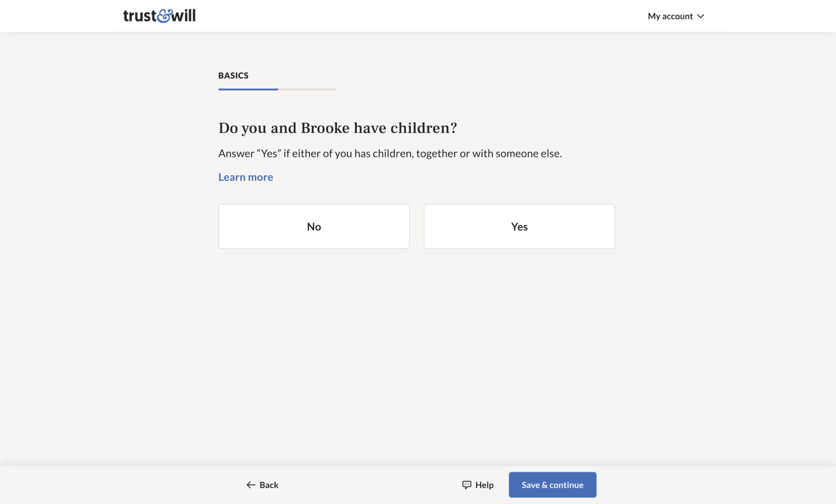Click the speech bubble Help icon
Image resolution: width=836 pixels, height=504 pixels.
(x=466, y=485)
